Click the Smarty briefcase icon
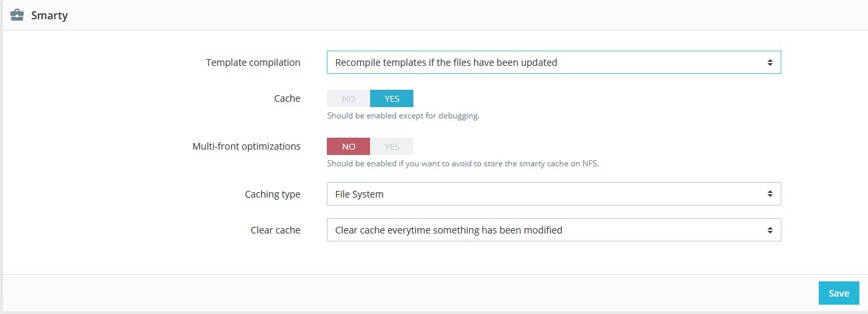 coord(17,15)
